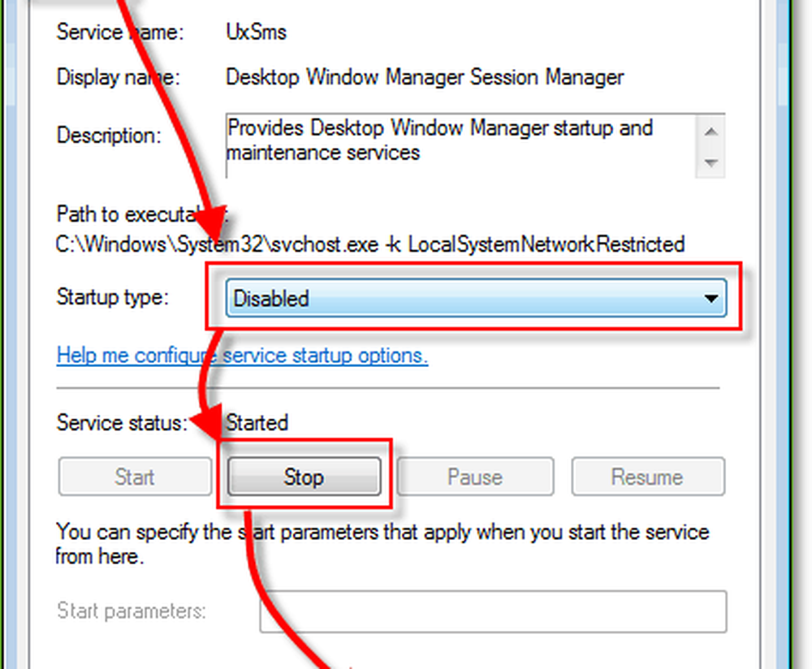Open the Startup type combo box showing Disabled
The height and width of the screenshot is (669, 812).
click(x=463, y=299)
